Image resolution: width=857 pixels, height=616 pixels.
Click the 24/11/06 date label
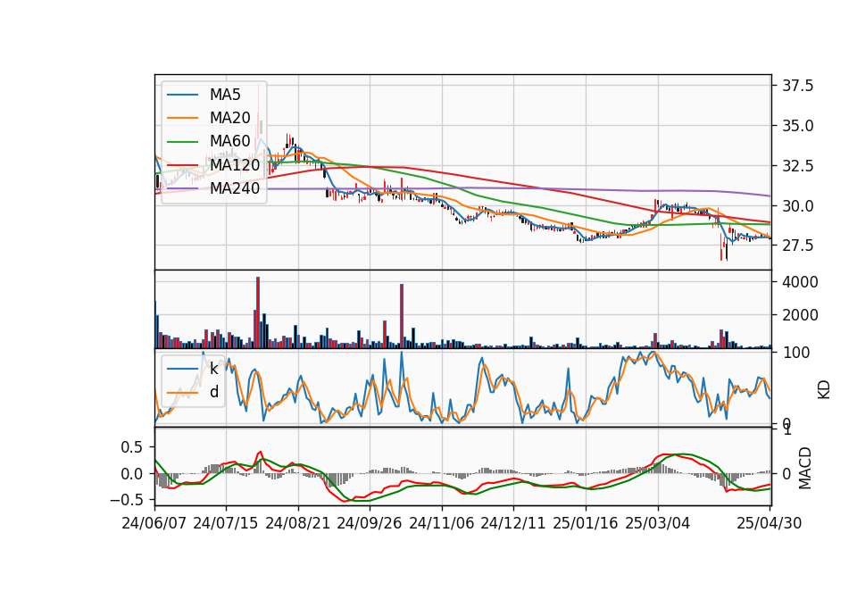click(442, 523)
